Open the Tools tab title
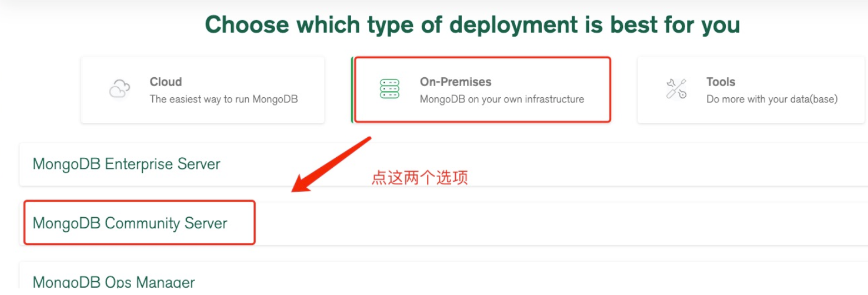This screenshot has width=868, height=295. (721, 82)
